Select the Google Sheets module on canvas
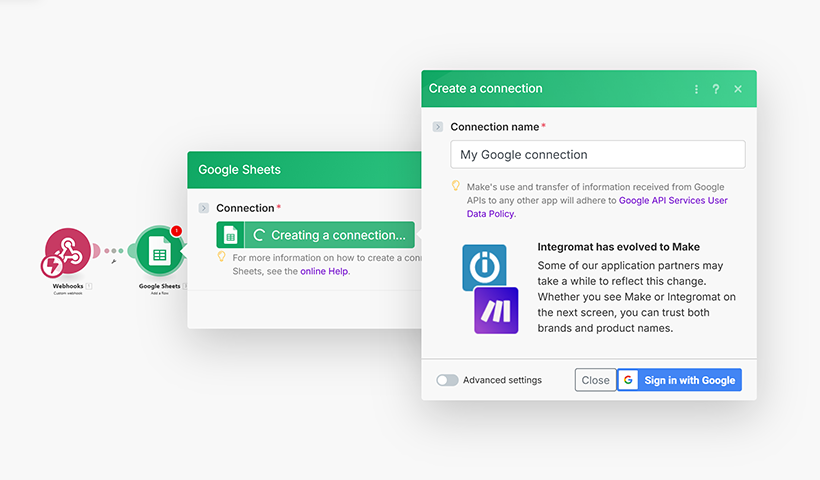The height and width of the screenshot is (480, 820). point(159,252)
